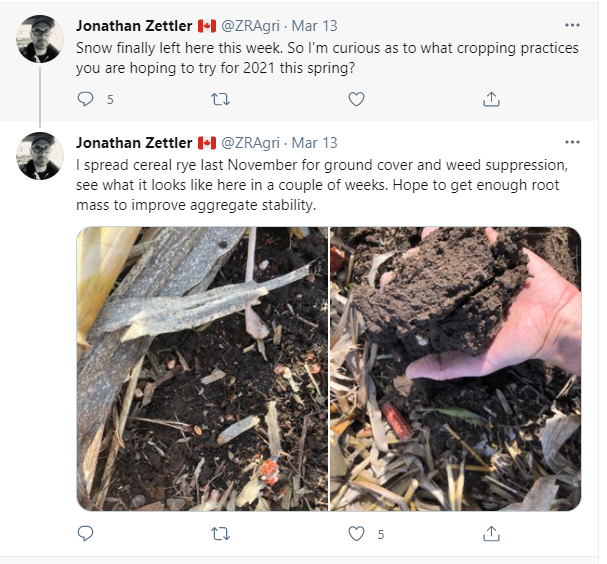607x564 pixels.
Task: Share the cereal rye tweet
Action: [x=491, y=534]
